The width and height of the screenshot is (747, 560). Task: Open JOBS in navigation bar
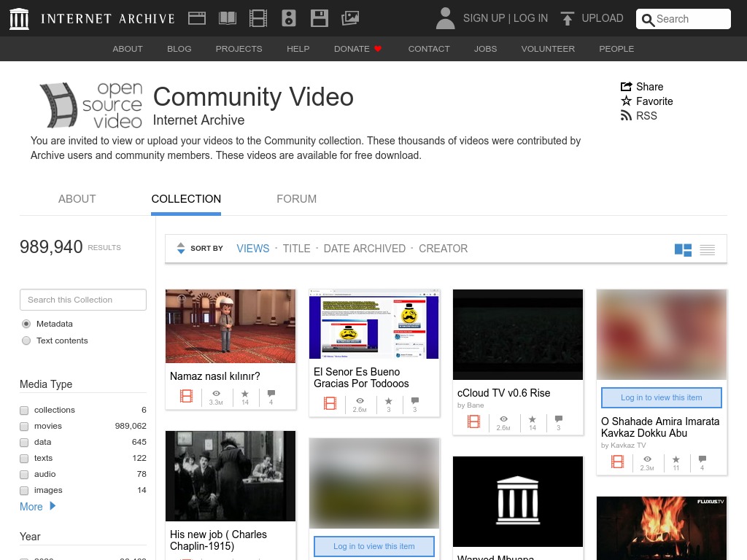[x=485, y=49]
